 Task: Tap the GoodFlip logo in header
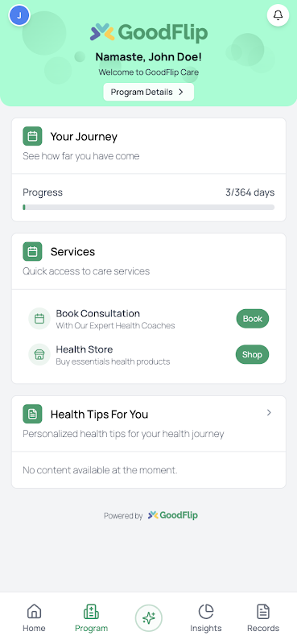coord(149,32)
